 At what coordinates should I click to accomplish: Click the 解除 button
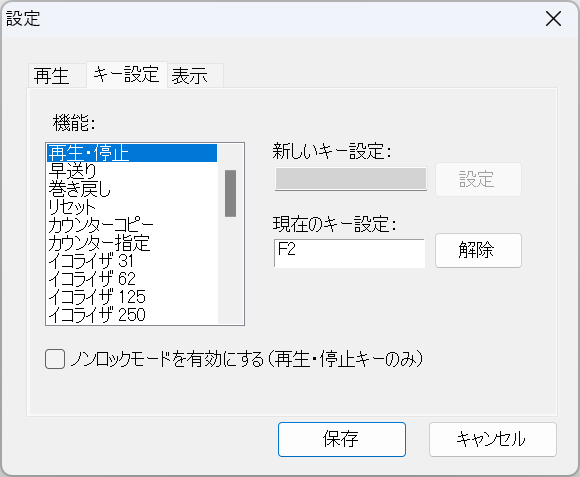[x=478, y=250]
